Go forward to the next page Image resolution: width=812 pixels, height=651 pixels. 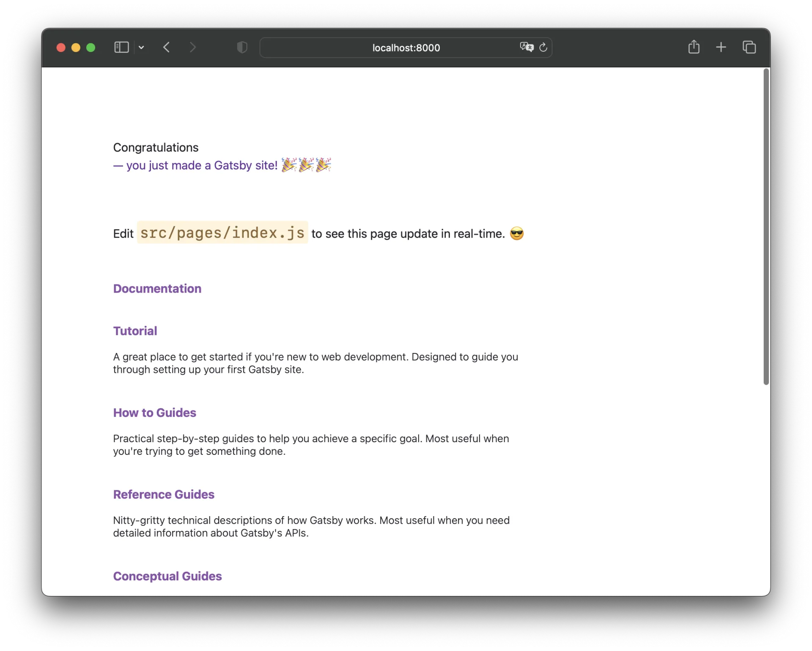pos(193,47)
